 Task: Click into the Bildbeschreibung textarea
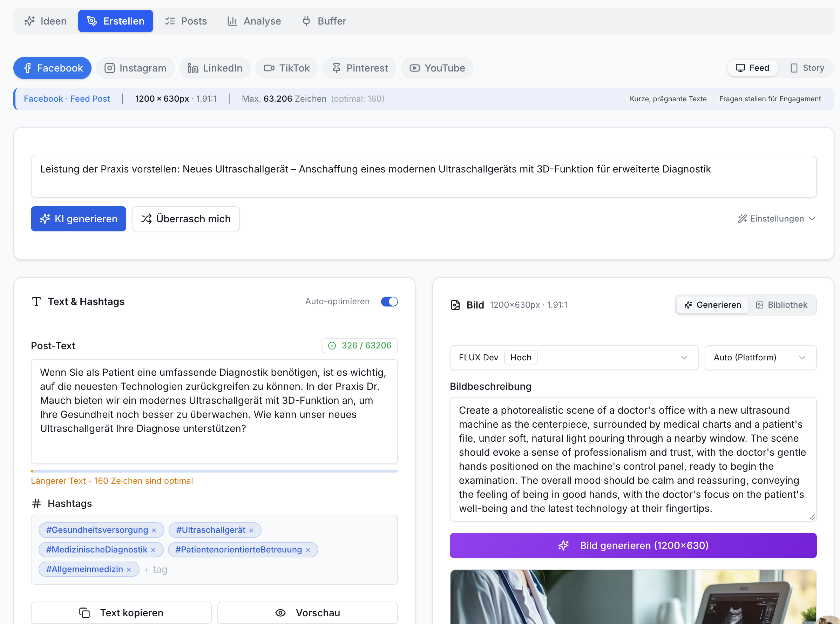pyautogui.click(x=633, y=459)
